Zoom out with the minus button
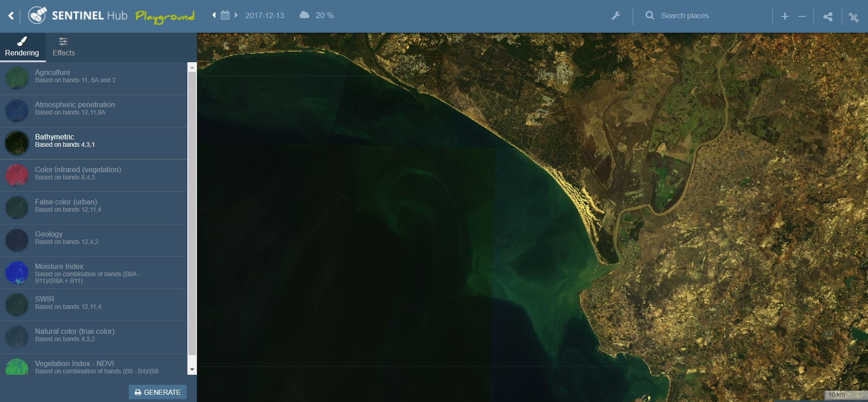 coord(802,16)
